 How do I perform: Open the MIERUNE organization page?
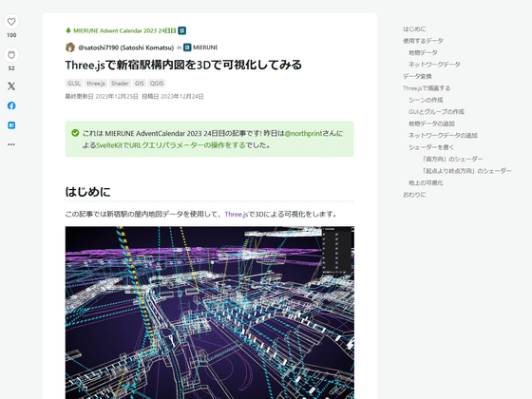205,47
